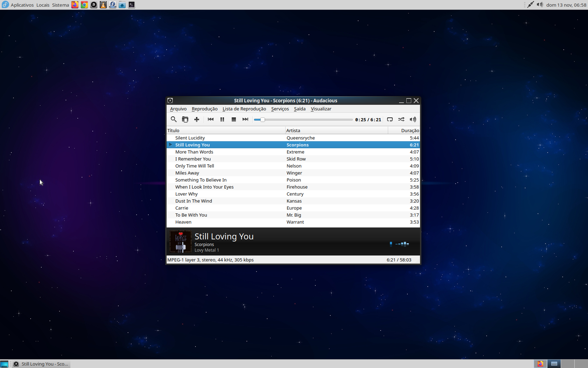
Task: Launch Audacious from the top panel
Action: coord(94,5)
